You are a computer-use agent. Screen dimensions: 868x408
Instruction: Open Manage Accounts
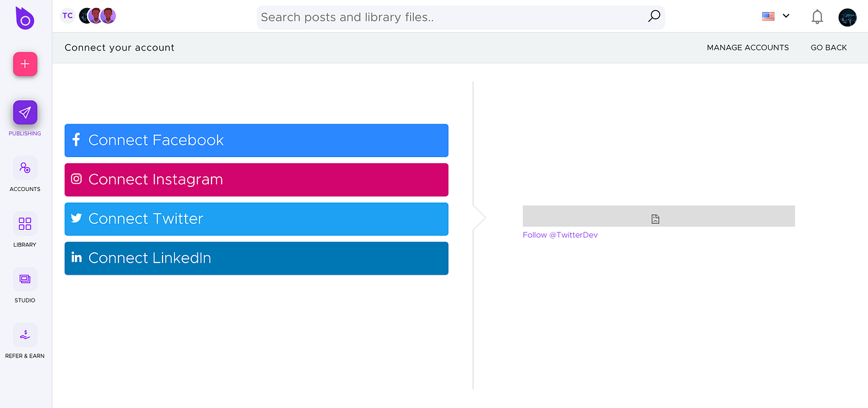coord(748,48)
